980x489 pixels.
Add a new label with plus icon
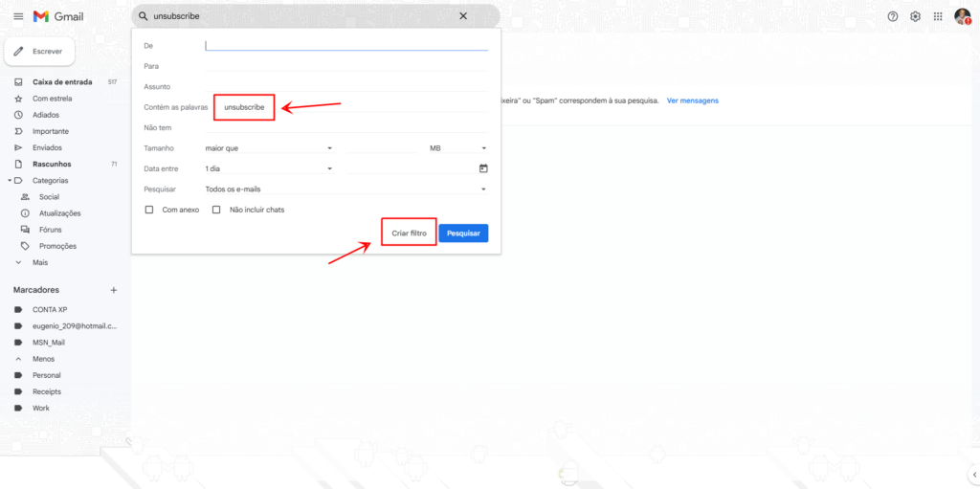(114, 290)
